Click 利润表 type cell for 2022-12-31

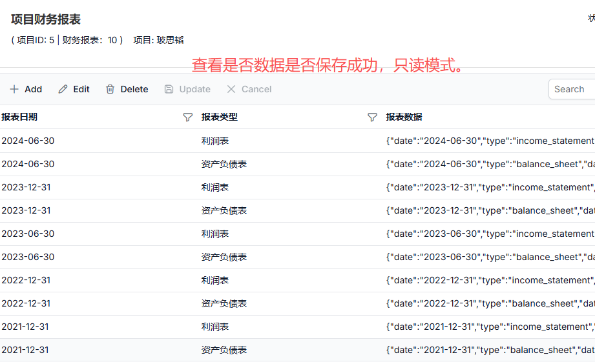point(215,280)
